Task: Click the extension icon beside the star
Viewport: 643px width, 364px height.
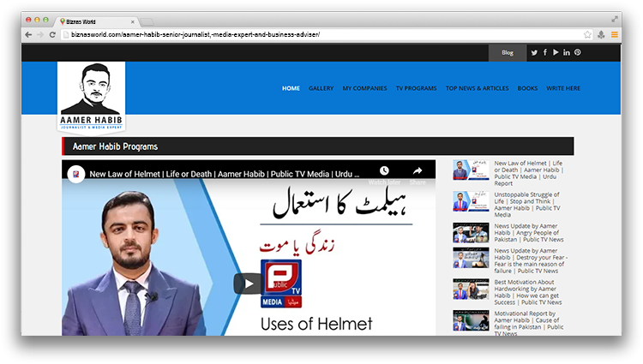Action: point(601,35)
